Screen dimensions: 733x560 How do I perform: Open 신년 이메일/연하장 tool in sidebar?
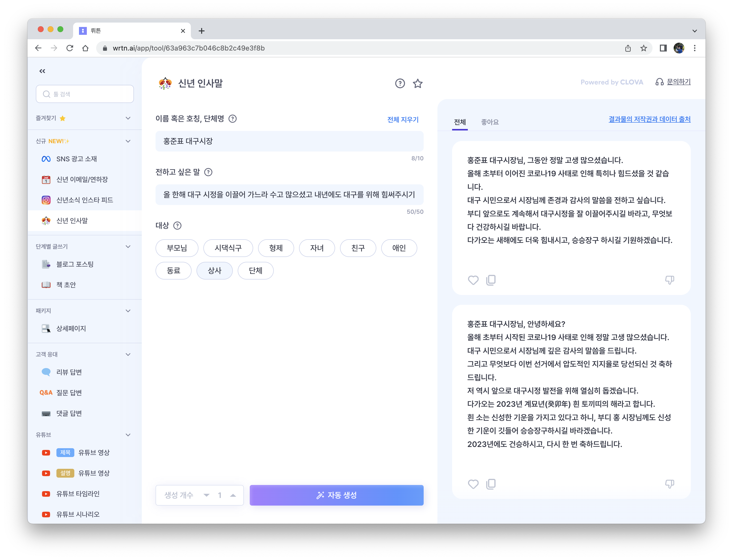(82, 179)
